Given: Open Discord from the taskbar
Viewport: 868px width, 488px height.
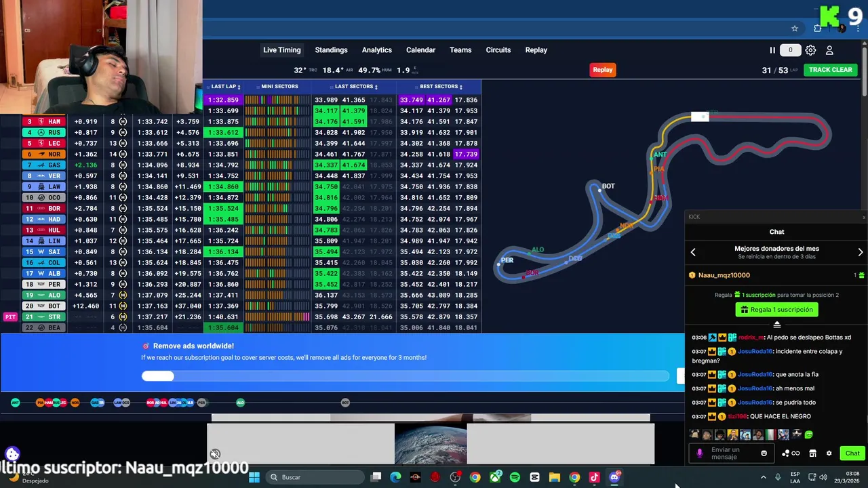Looking at the screenshot, I should tap(614, 477).
